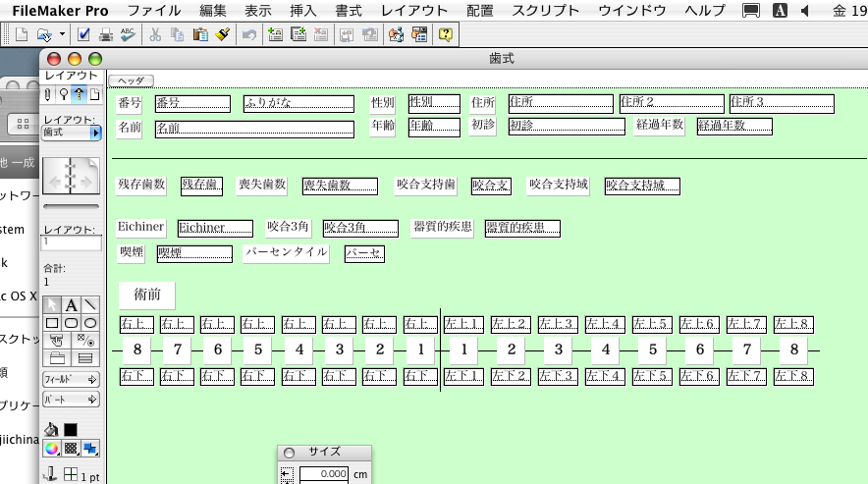Image resolution: width=868 pixels, height=484 pixels.
Task: Click the blue checkmark toolbar icon
Action: coord(83,35)
